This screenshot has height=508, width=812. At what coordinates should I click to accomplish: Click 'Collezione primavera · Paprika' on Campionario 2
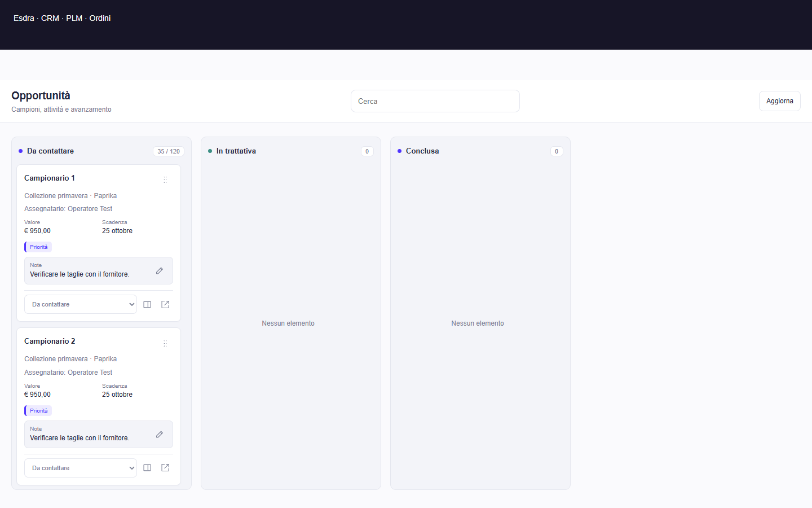pos(70,359)
